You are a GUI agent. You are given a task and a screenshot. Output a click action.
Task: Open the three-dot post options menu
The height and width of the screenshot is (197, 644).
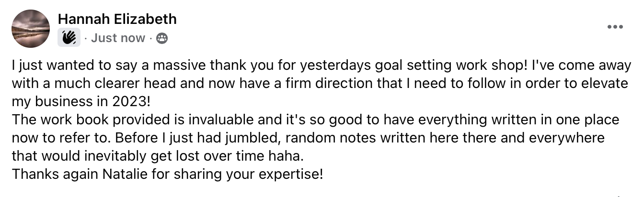615,27
